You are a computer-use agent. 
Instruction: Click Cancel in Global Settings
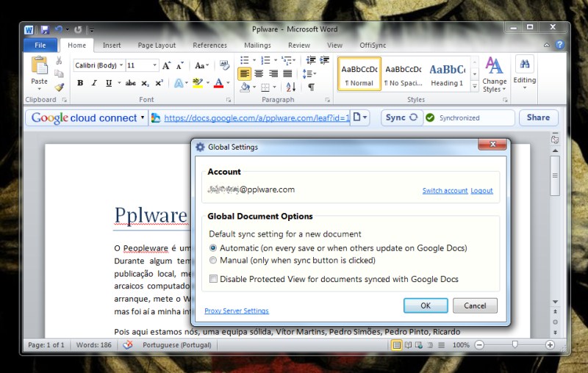[x=475, y=305]
